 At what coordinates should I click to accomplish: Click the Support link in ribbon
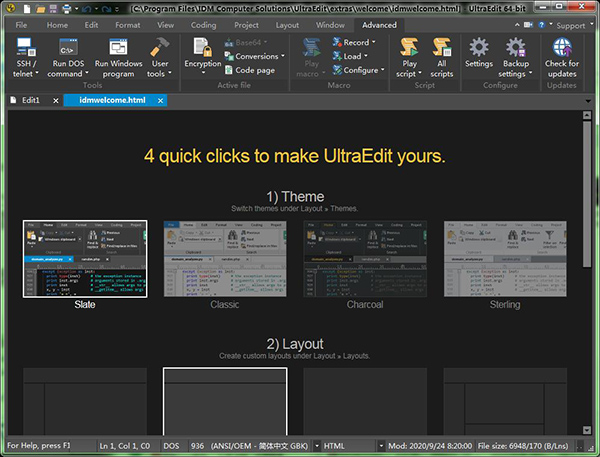point(571,26)
